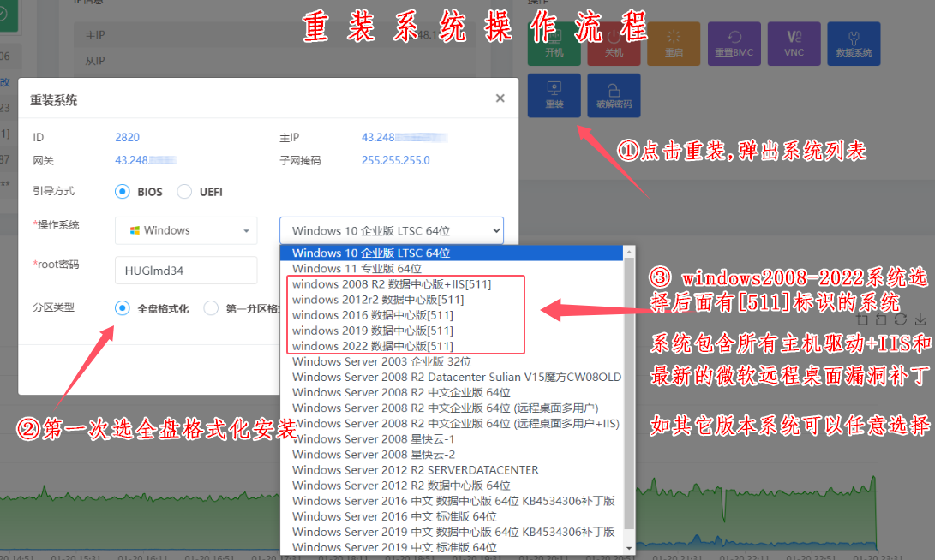The height and width of the screenshot is (560, 935).
Task: Select Windows Server 2008 星快云-1
Action: (452, 439)
